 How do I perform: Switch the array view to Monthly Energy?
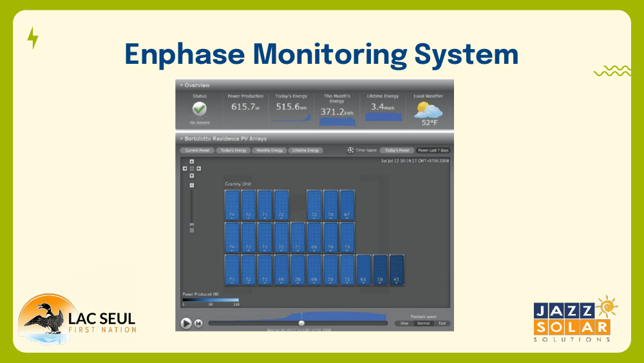tap(269, 150)
